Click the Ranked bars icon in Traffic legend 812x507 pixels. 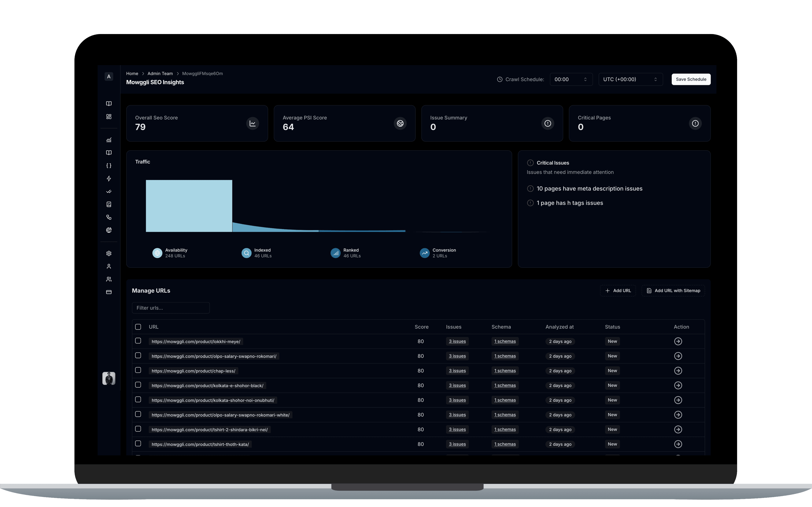(336, 253)
